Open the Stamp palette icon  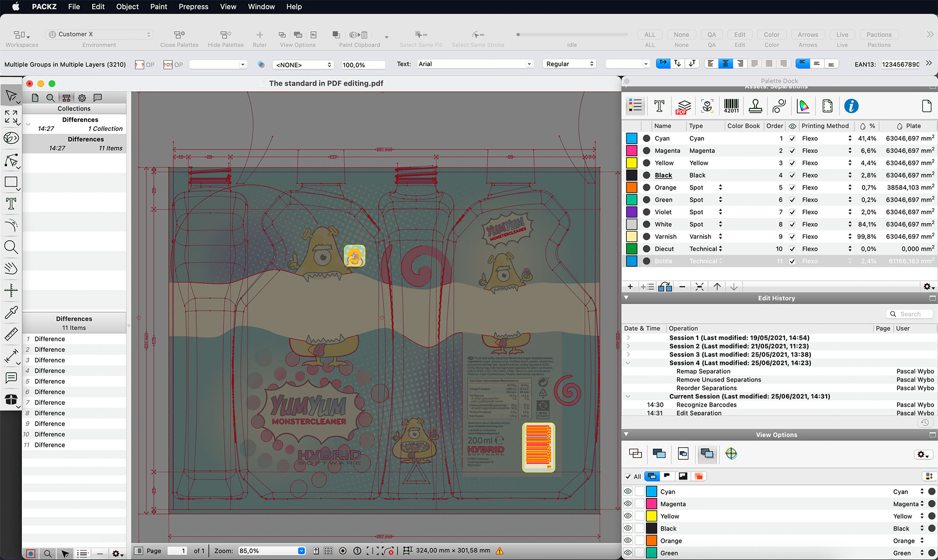(x=755, y=106)
